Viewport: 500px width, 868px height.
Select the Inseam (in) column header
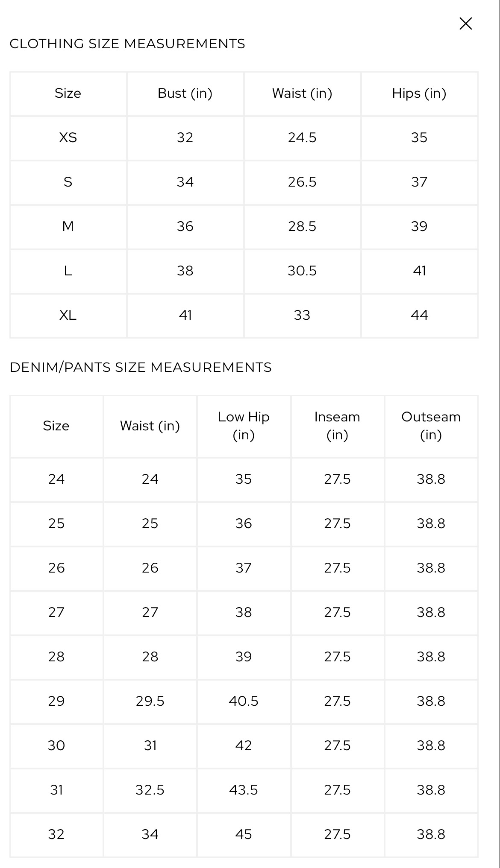click(337, 426)
